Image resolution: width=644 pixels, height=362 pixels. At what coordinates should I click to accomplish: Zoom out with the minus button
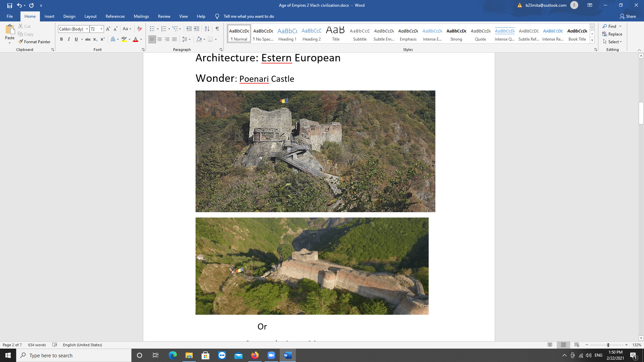tap(587, 345)
